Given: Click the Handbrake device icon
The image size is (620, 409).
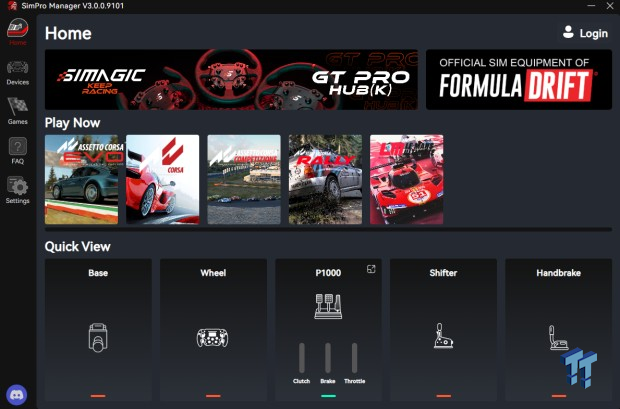Looking at the screenshot, I should (x=558, y=337).
